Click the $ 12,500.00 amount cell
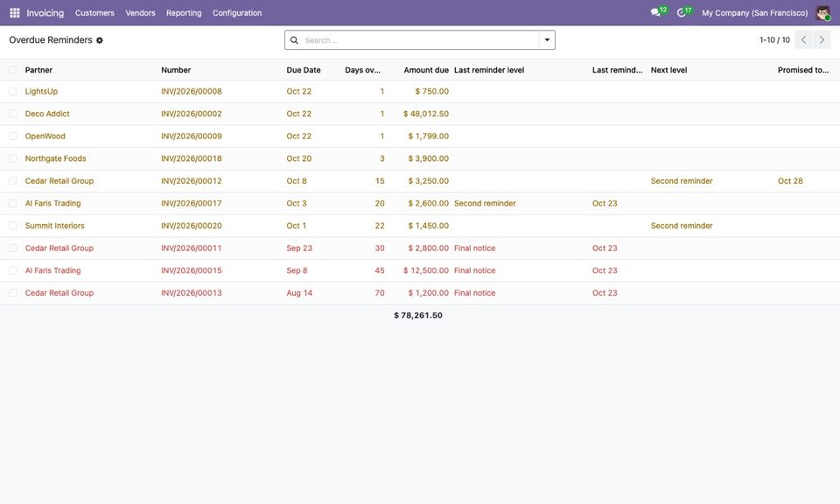This screenshot has width=840, height=504. [426, 271]
